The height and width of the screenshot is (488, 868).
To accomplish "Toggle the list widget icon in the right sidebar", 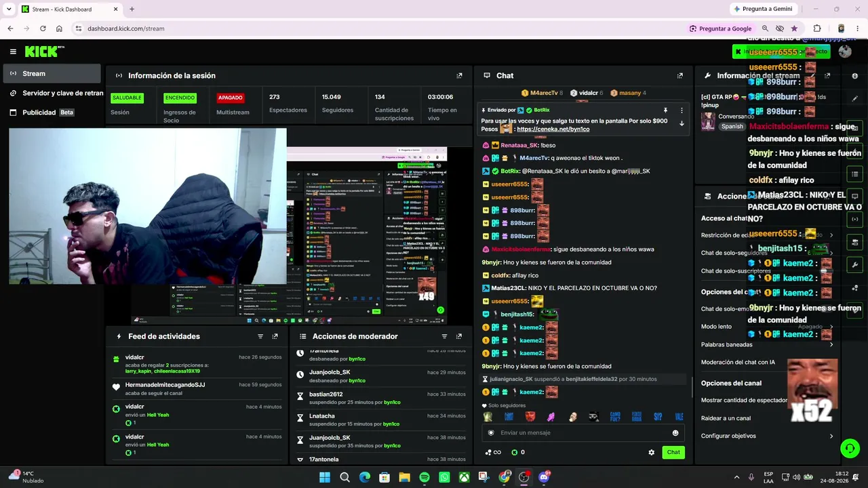I will (855, 174).
